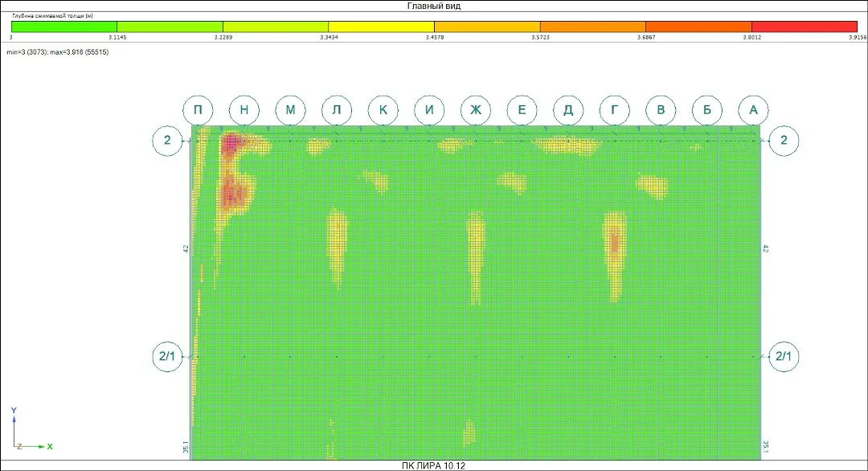Pick the grid axis bubble Л
This screenshot has width=868, height=471.
(x=337, y=109)
